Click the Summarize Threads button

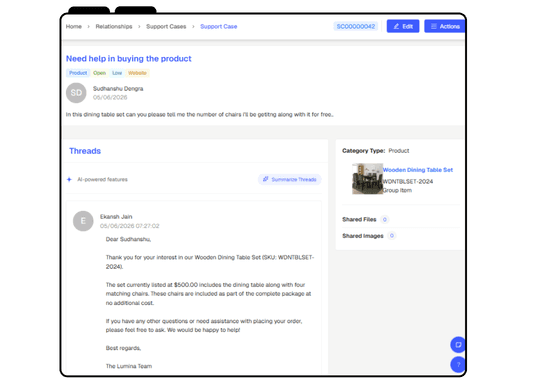(290, 179)
